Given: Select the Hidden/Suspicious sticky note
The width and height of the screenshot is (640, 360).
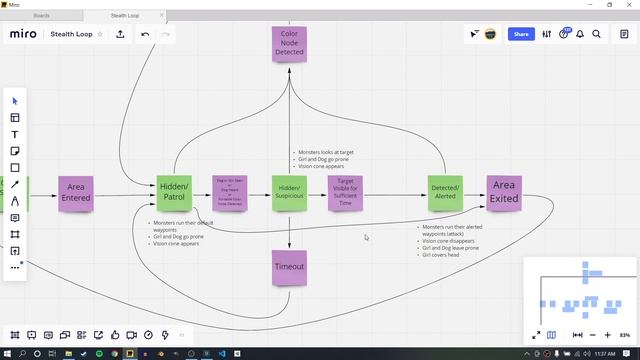Looking at the screenshot, I should click(289, 193).
